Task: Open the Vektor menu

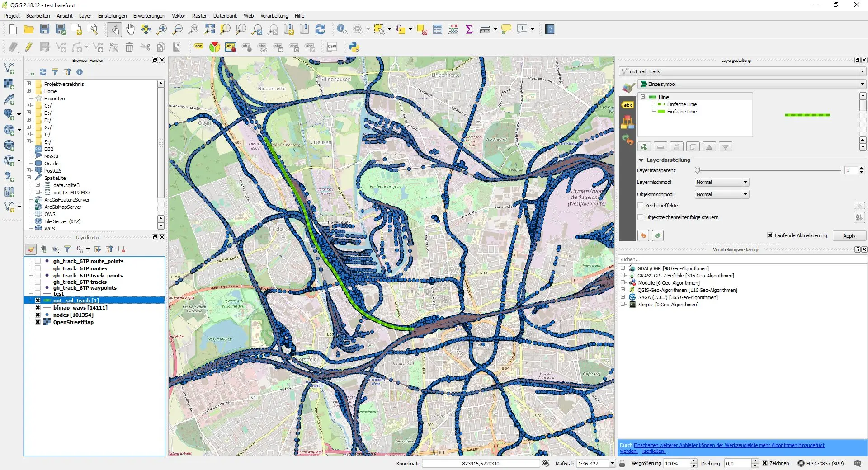Action: (x=179, y=16)
